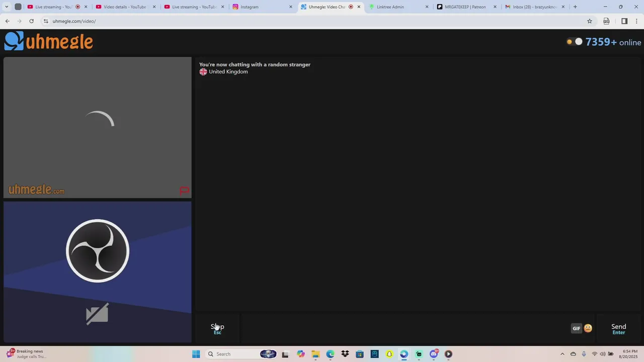This screenshot has width=644, height=362.
Task: Open Microsoft Store from the taskbar
Action: point(360,354)
